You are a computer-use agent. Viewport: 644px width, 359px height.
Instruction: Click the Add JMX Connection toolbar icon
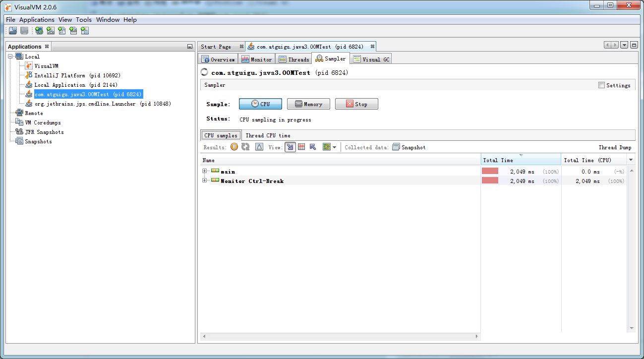point(51,31)
